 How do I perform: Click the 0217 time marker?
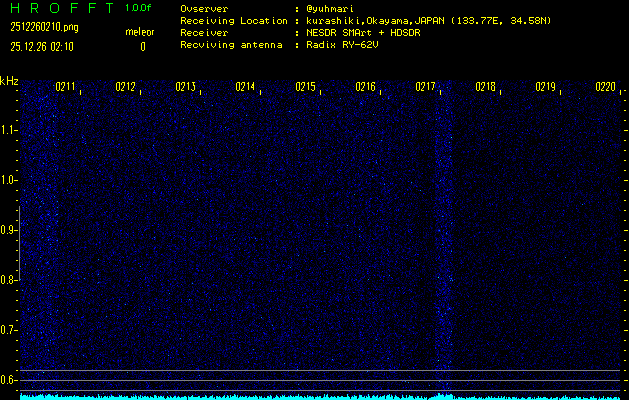425,87
